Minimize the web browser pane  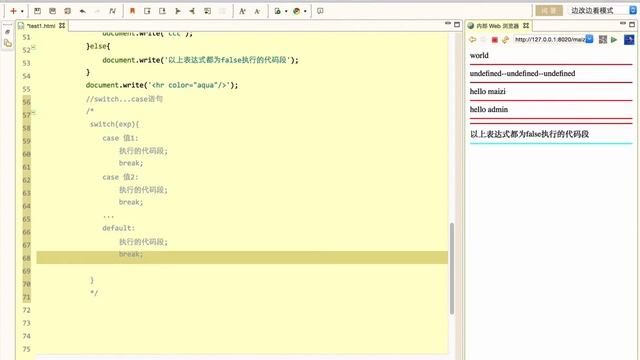(x=623, y=24)
